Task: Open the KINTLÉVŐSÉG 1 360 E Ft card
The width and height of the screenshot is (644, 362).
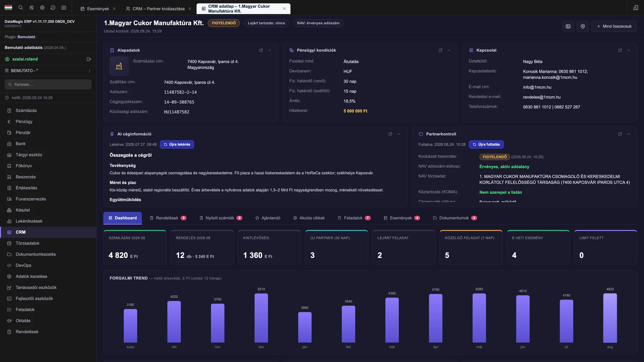Action: 269,248
